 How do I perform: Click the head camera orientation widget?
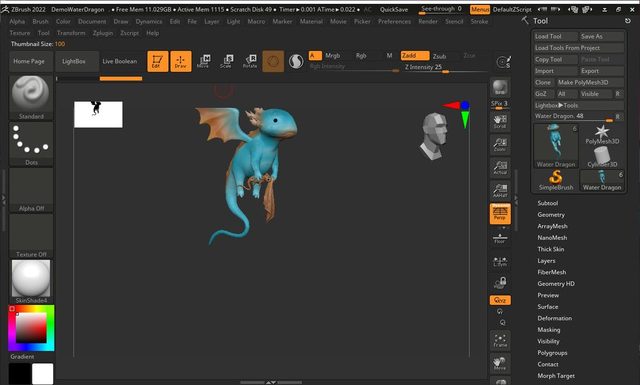[434, 136]
